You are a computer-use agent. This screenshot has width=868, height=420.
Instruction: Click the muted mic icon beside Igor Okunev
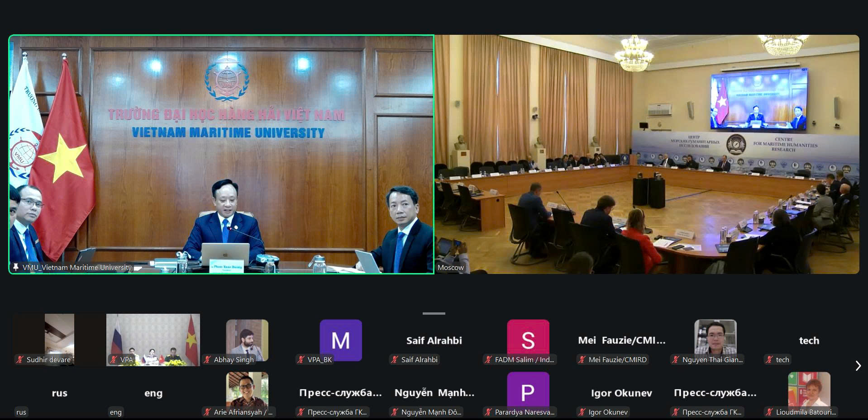(582, 412)
